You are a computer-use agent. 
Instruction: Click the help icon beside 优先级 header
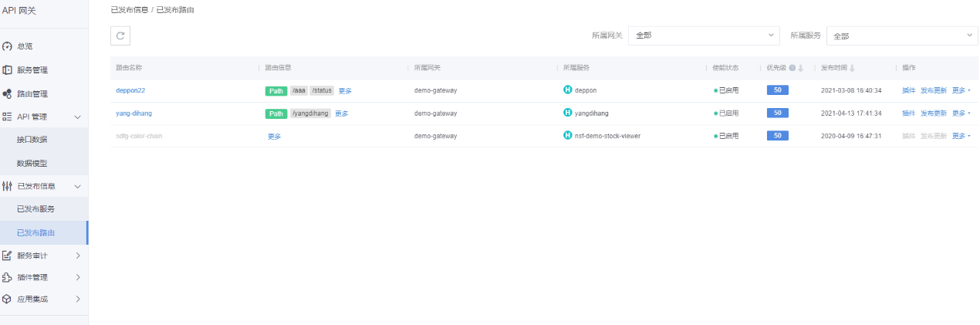(x=792, y=68)
